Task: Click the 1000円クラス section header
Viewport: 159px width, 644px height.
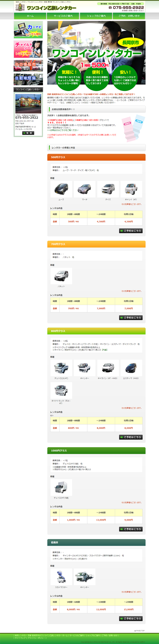Action: (x=96, y=450)
